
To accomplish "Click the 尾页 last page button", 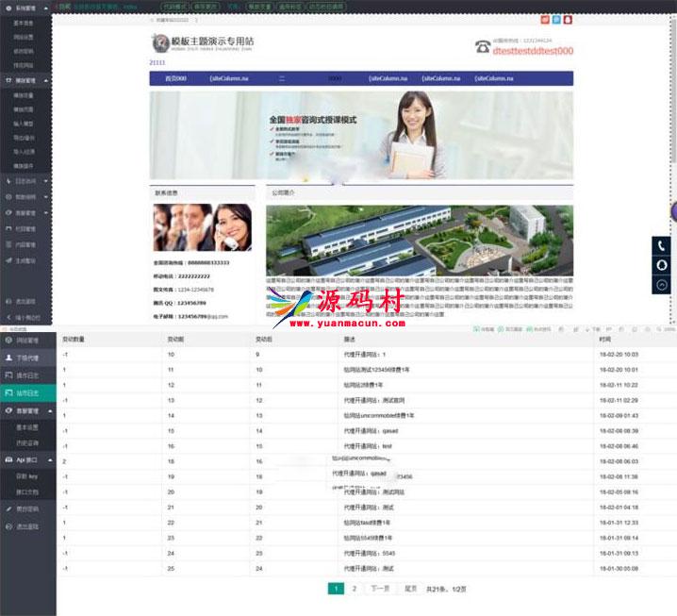I will pyautogui.click(x=410, y=589).
